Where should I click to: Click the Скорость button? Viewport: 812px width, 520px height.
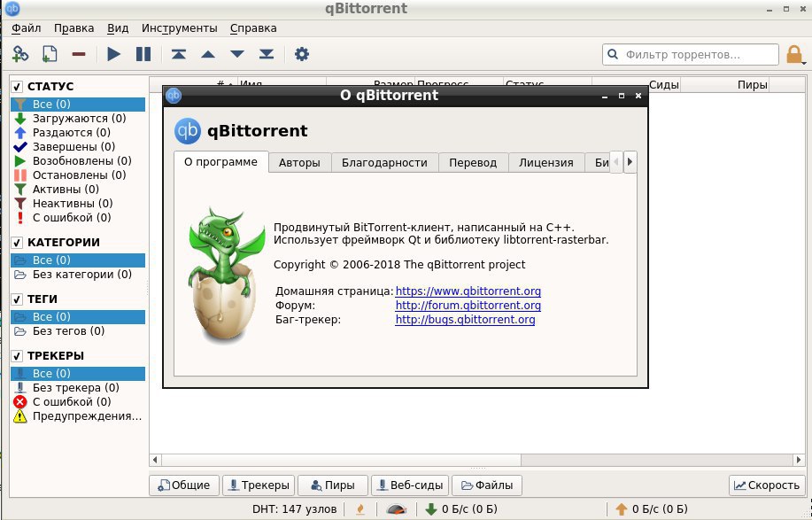coord(767,485)
